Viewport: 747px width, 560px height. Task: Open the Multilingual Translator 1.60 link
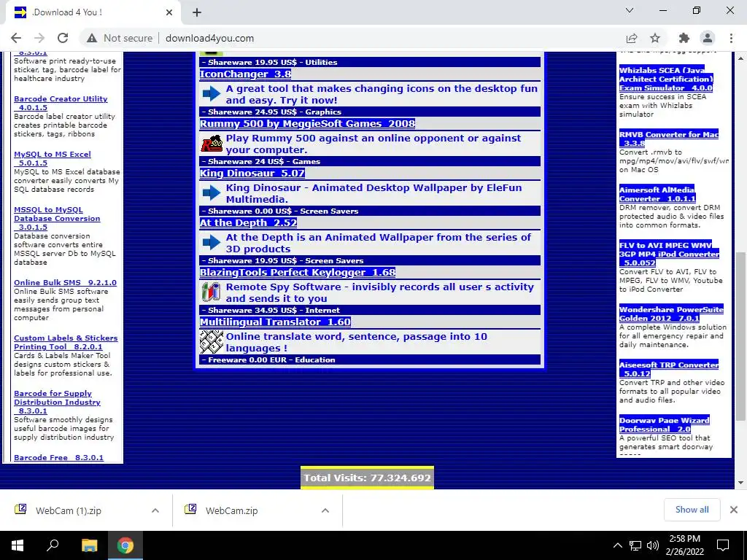[x=275, y=322]
